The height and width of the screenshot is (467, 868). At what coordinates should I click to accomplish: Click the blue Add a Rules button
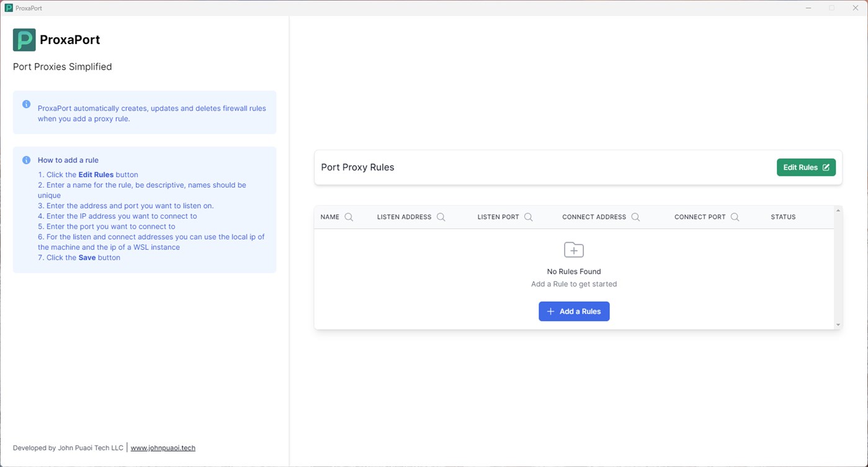point(574,311)
